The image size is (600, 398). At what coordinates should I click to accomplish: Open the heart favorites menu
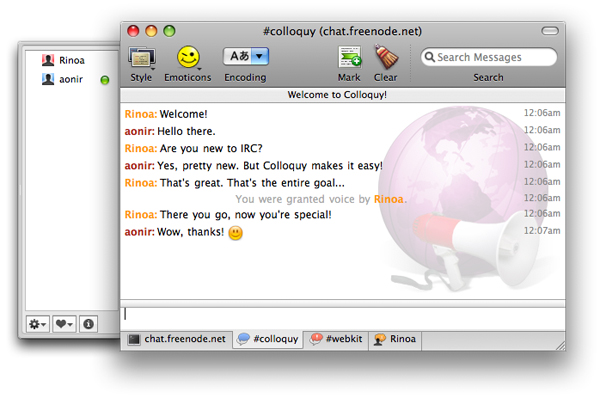64,324
